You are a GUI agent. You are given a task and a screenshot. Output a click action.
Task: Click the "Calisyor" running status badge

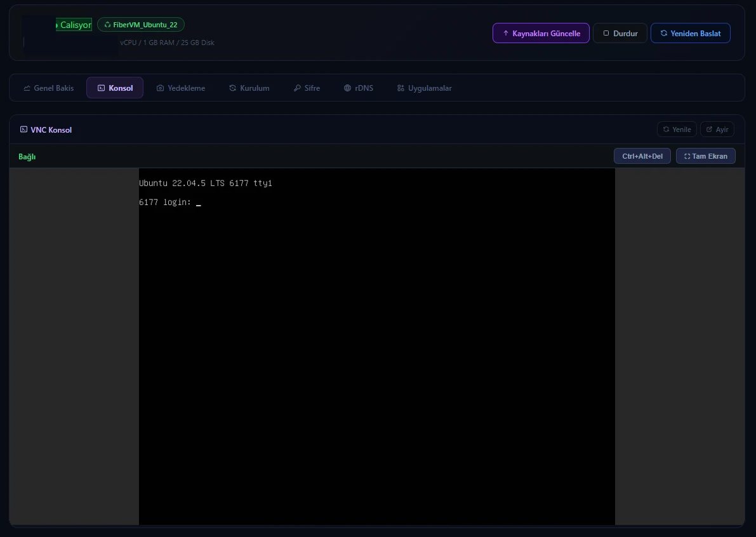point(74,25)
